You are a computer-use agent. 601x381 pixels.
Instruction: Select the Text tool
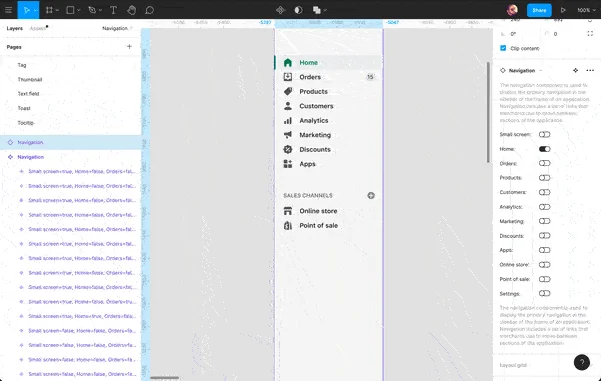[x=113, y=10]
